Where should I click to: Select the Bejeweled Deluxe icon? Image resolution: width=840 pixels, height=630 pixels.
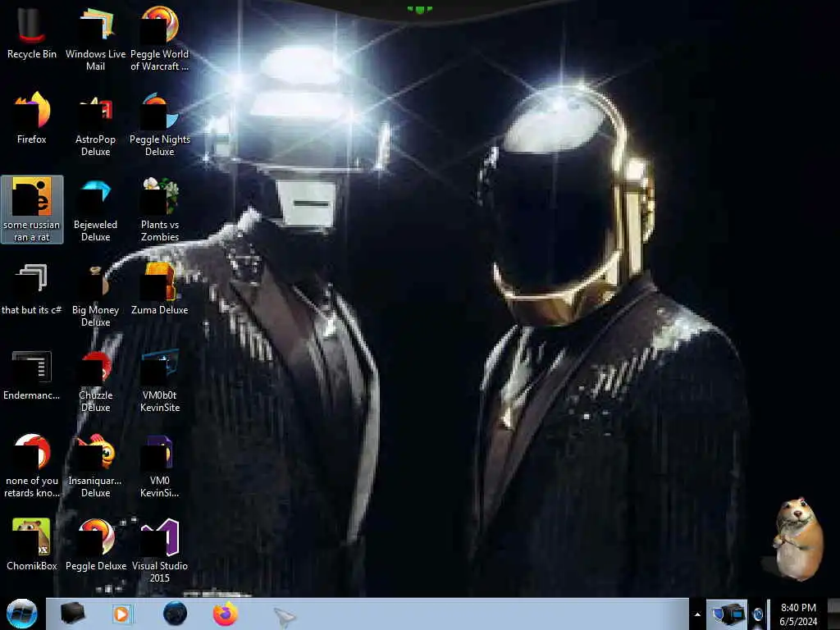[95, 209]
